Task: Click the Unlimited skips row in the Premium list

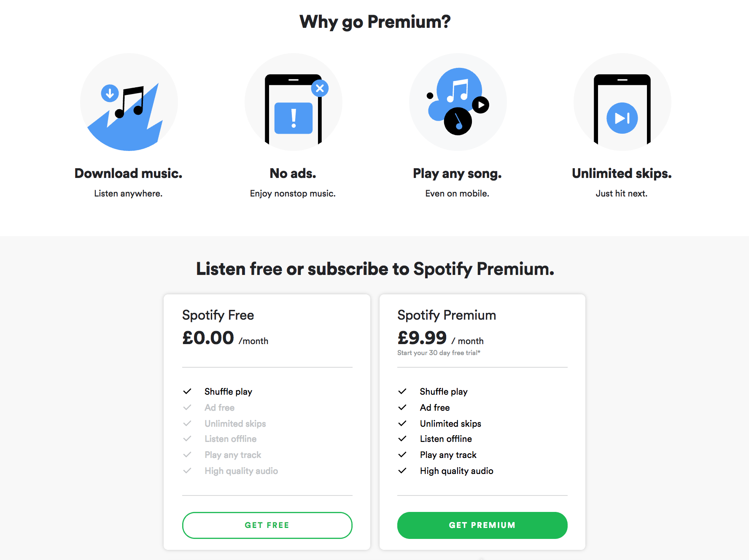Action: pyautogui.click(x=450, y=423)
